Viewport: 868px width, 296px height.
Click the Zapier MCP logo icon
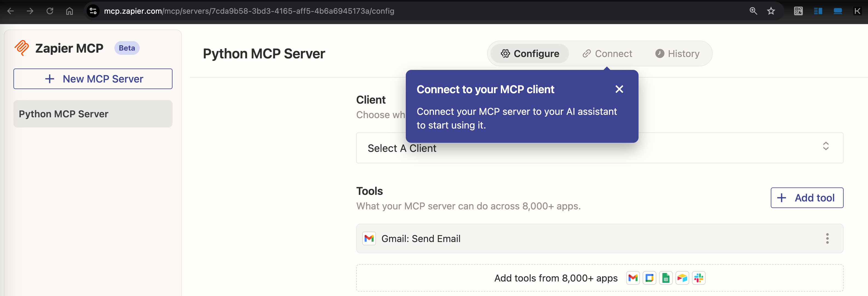click(x=22, y=48)
